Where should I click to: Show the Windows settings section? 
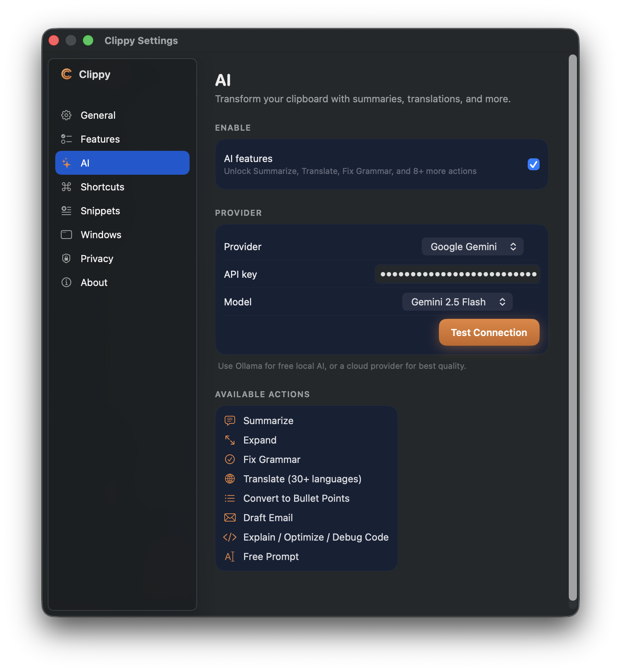pos(122,234)
